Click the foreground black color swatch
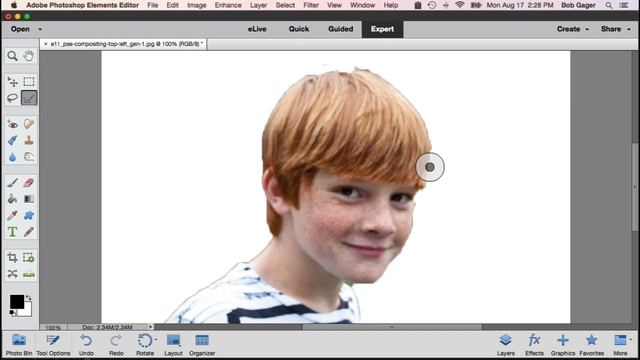 pyautogui.click(x=17, y=302)
